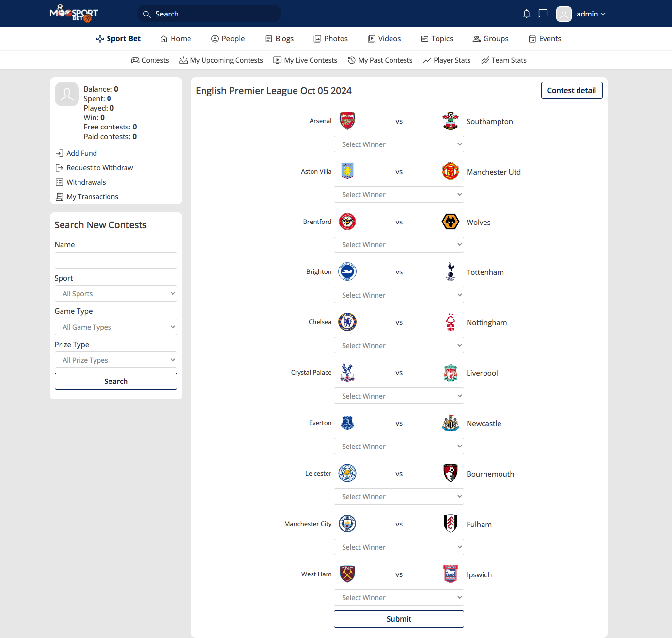Click the Newcastle team crest
672x638 pixels.
(451, 423)
